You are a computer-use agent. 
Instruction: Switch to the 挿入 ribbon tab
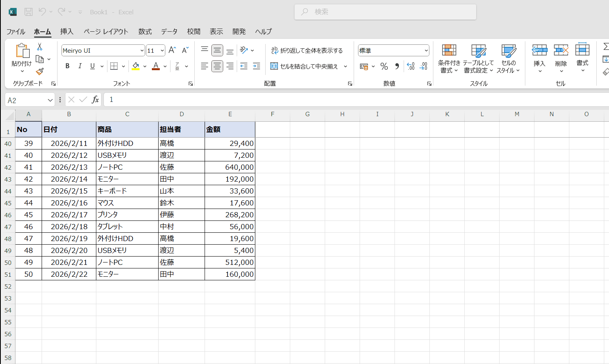point(67,31)
